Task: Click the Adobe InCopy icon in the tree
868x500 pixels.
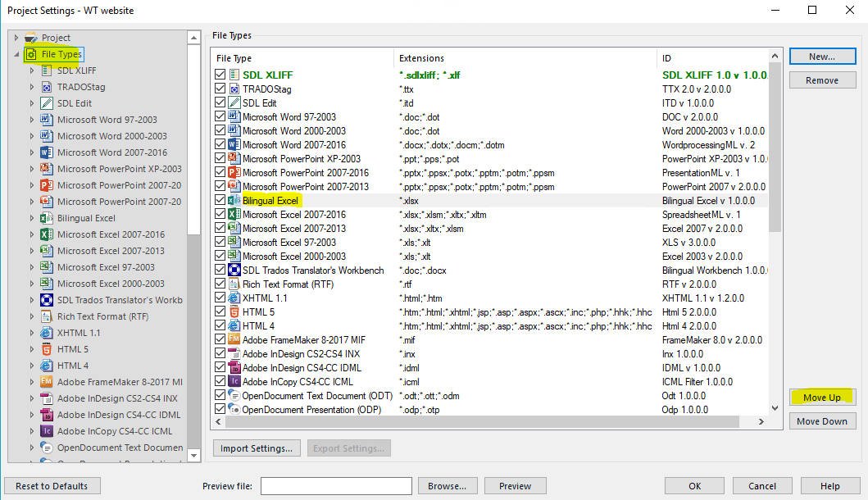Action: point(47,431)
